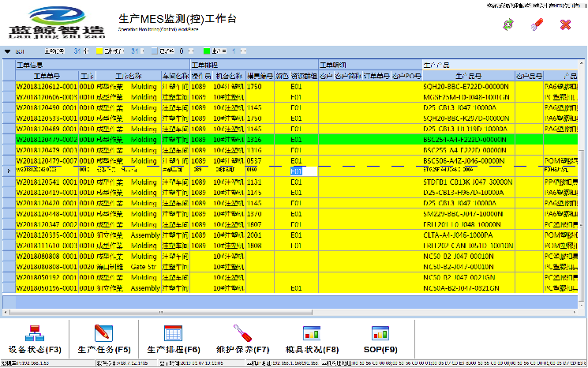This screenshot has width=588, height=368.
Task: Sort by 车间名称 column header
Action: point(175,76)
